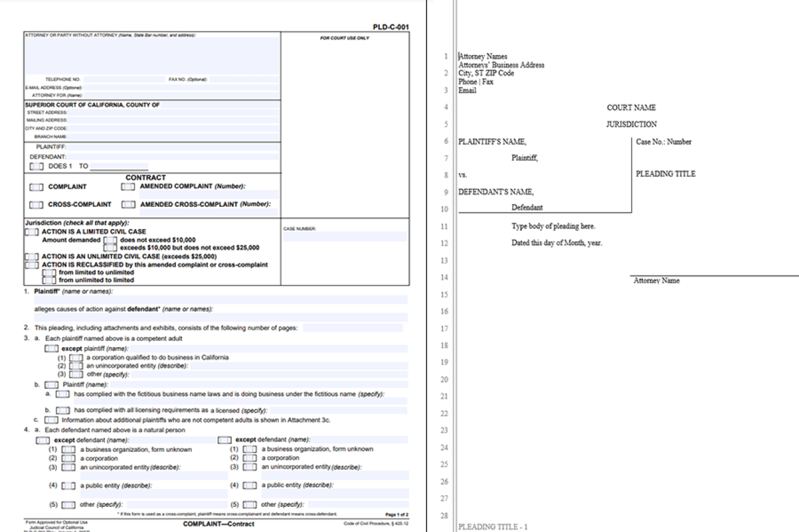The height and width of the screenshot is (532, 799).
Task: Click the PLAINTIFF name field
Action: coord(173,148)
